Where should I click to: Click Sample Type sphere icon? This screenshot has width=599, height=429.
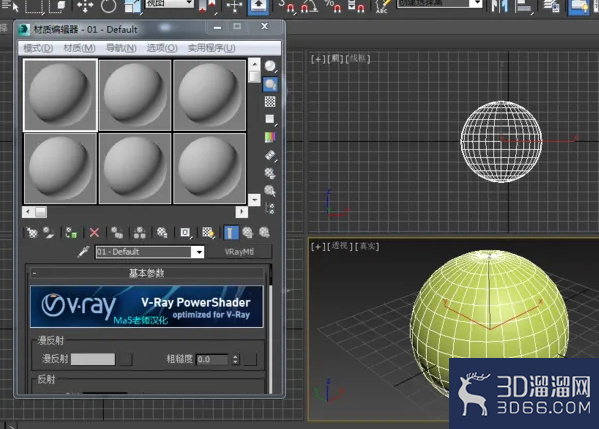270,66
